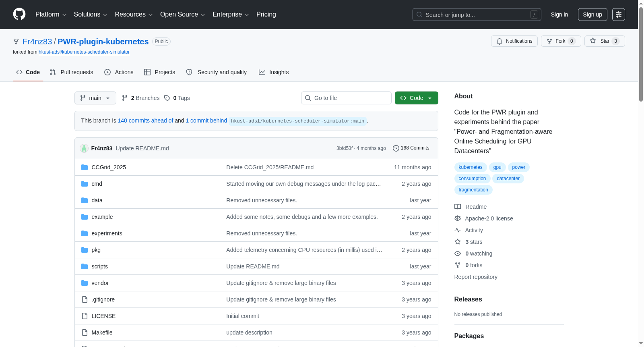Expand the Resources menu
This screenshot has height=347, width=644.
click(x=134, y=15)
